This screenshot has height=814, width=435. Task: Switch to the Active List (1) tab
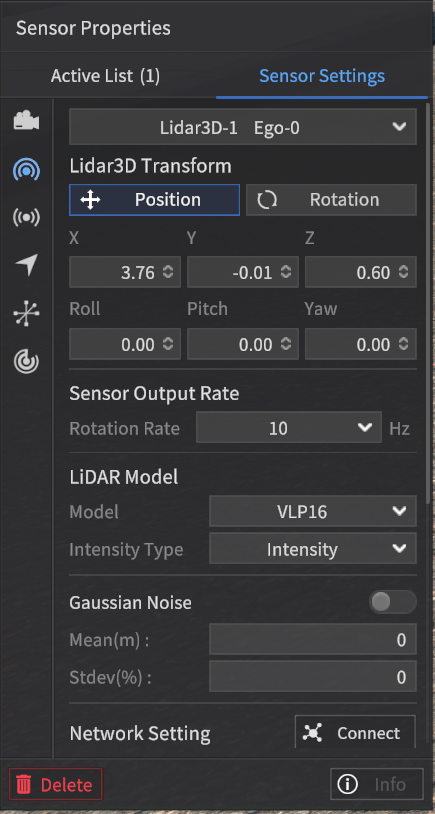click(x=105, y=76)
